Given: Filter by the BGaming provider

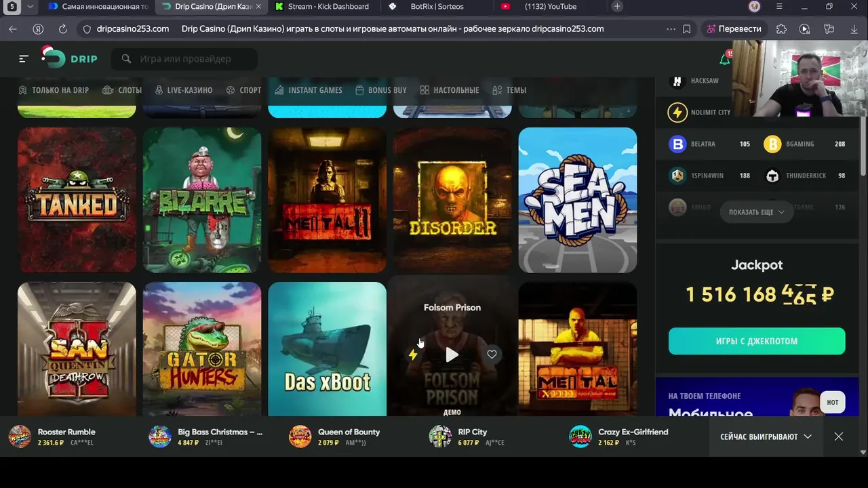Looking at the screenshot, I should point(806,144).
